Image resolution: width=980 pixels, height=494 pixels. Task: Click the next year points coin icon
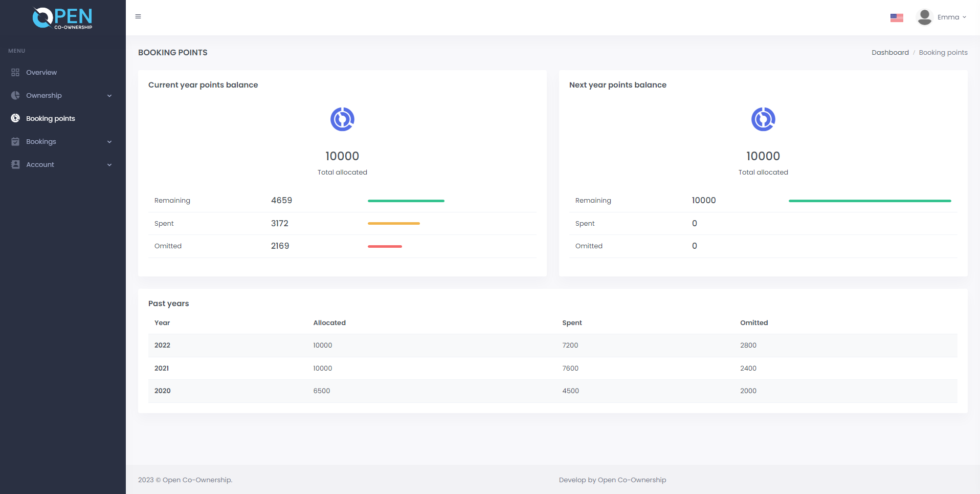[x=763, y=119]
